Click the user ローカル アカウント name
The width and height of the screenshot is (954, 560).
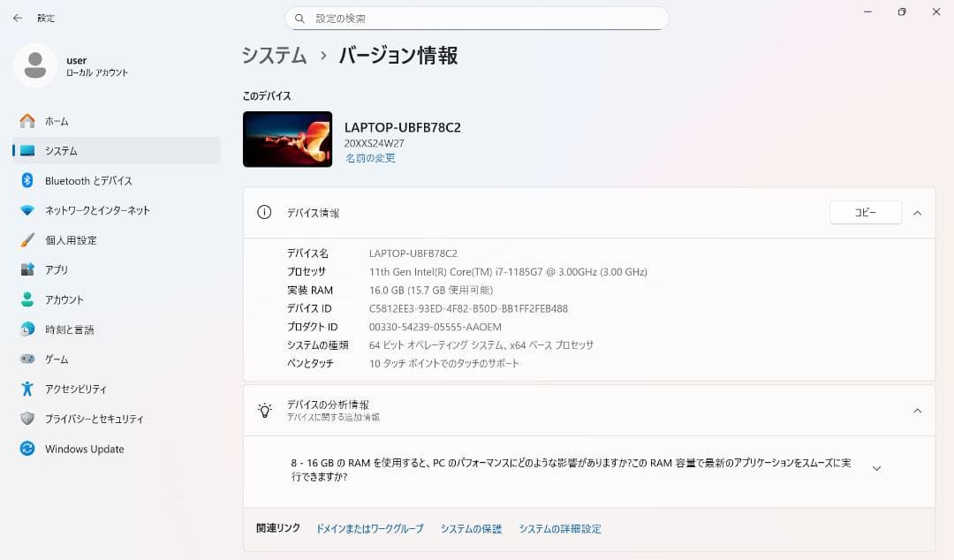97,65
